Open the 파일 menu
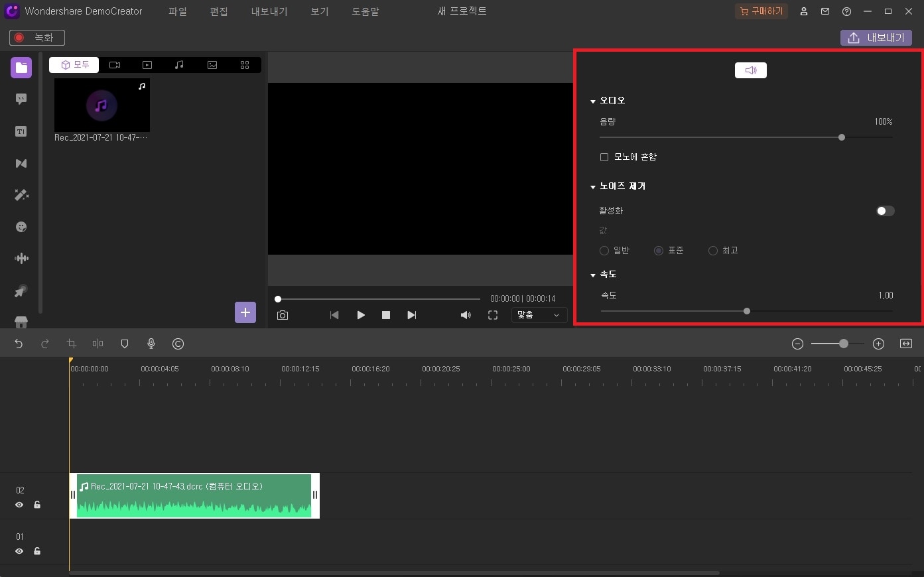Viewport: 924px width, 577px height. 178,11
